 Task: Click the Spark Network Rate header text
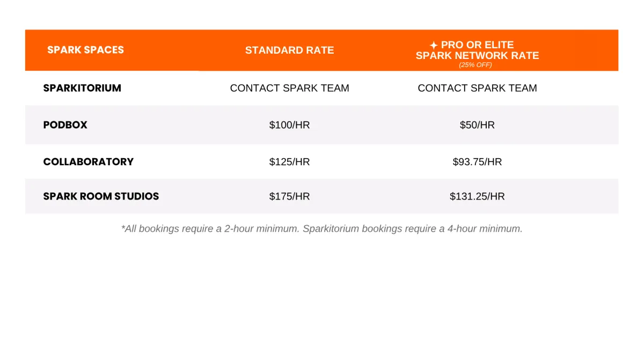[477, 56]
